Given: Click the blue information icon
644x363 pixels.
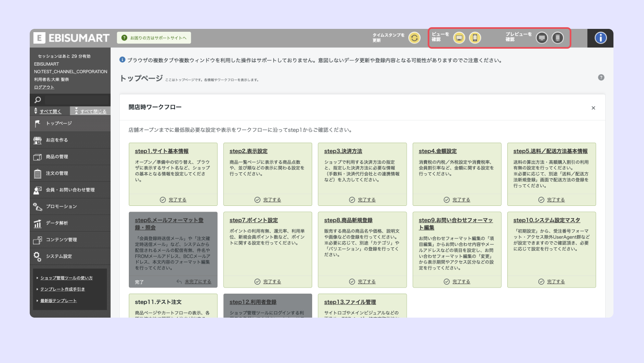Looking at the screenshot, I should click(x=600, y=38).
